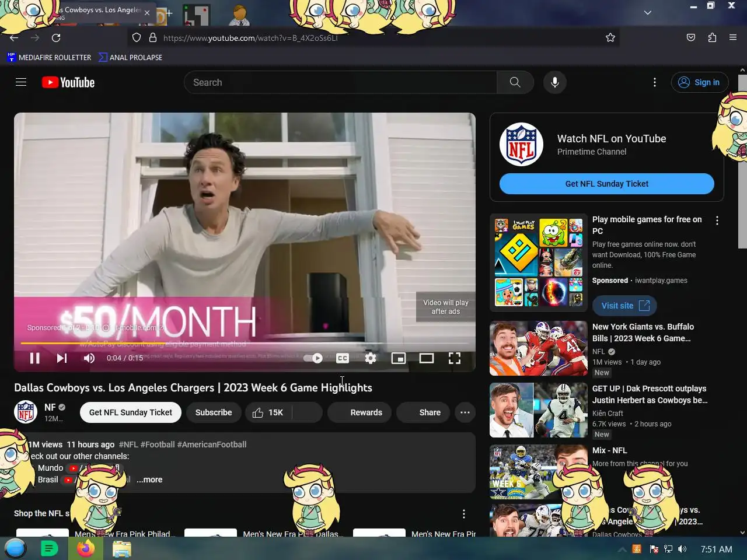
Task: Enter full screen with the fullscreen icon
Action: (455, 358)
